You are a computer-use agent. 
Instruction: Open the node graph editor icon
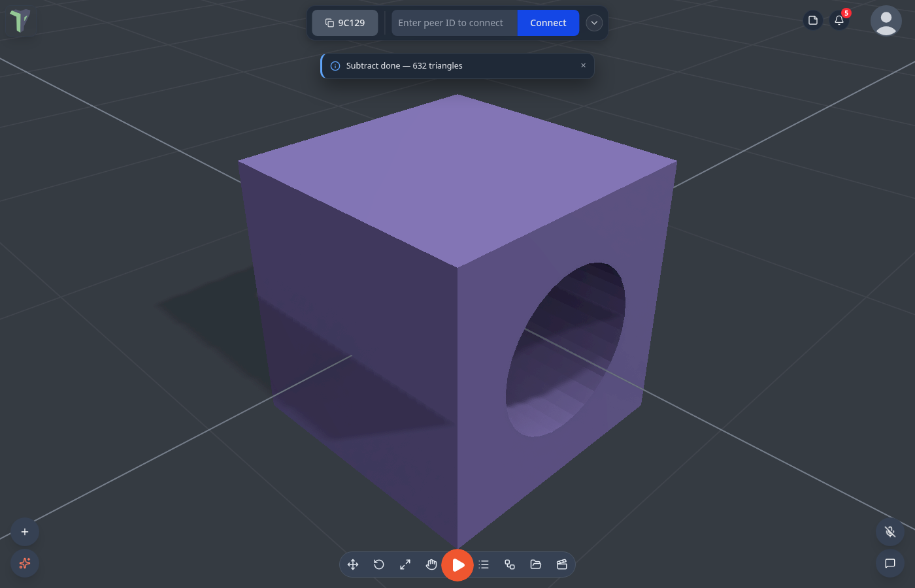[510, 564]
